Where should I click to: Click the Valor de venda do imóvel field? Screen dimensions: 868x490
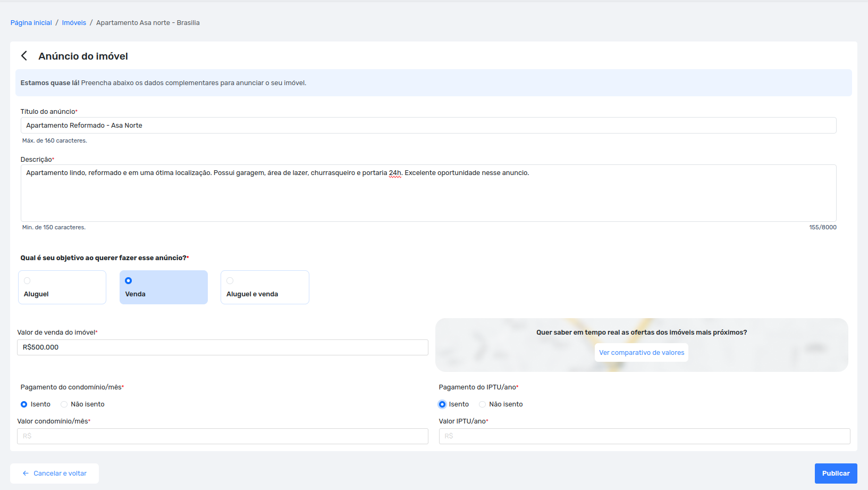[222, 347]
